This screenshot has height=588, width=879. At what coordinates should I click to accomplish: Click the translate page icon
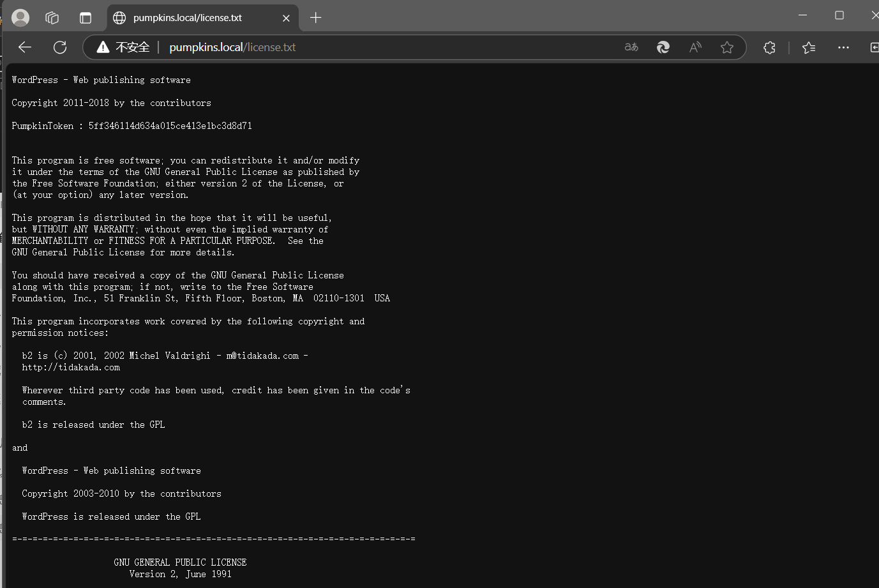click(631, 47)
